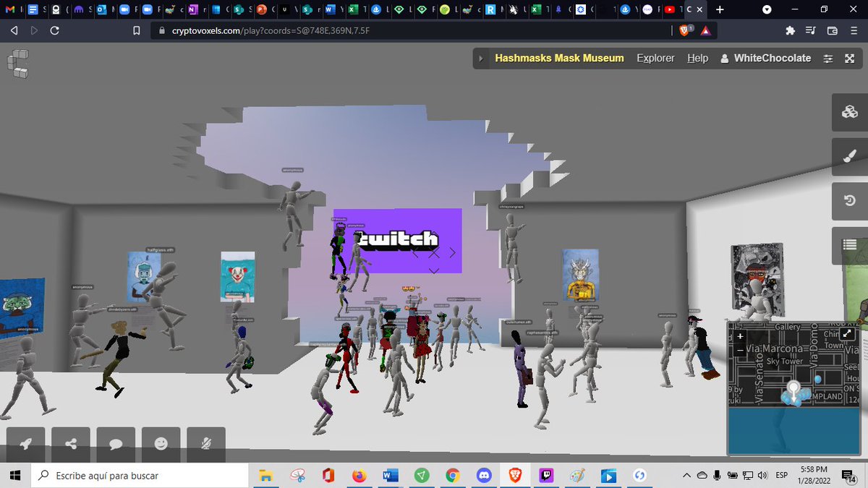Toggle the muted microphone button
The width and height of the screenshot is (868, 488).
click(x=205, y=444)
